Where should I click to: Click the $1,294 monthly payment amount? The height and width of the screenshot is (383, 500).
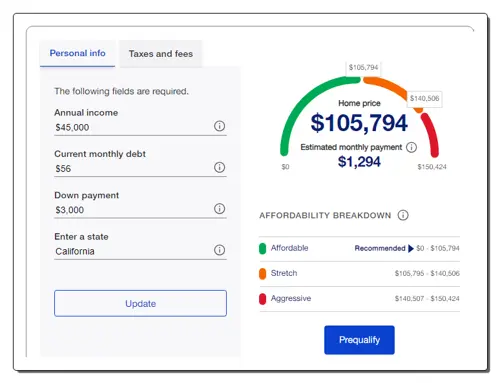pos(359,162)
